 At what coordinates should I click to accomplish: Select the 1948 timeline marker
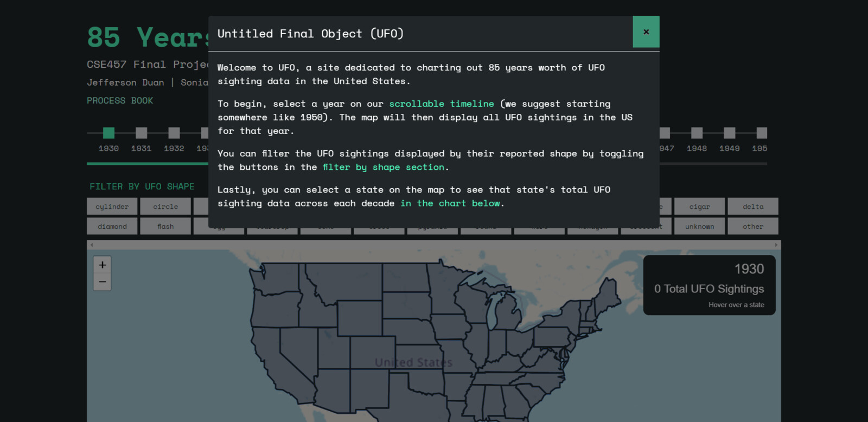[697, 133]
